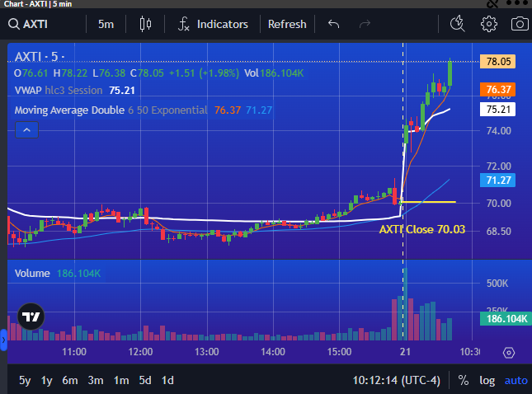The width and height of the screenshot is (532, 394).
Task: Toggle log scale mode
Action: 487,381
